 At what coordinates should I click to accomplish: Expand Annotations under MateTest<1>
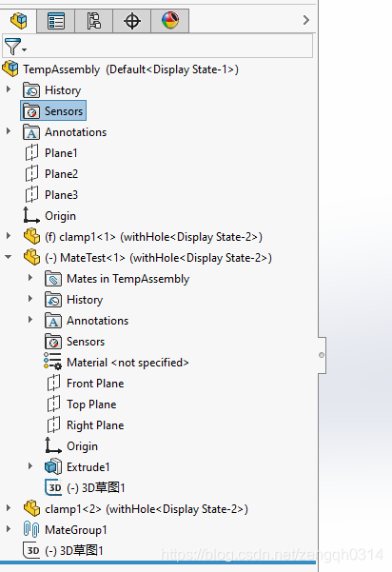coord(30,320)
